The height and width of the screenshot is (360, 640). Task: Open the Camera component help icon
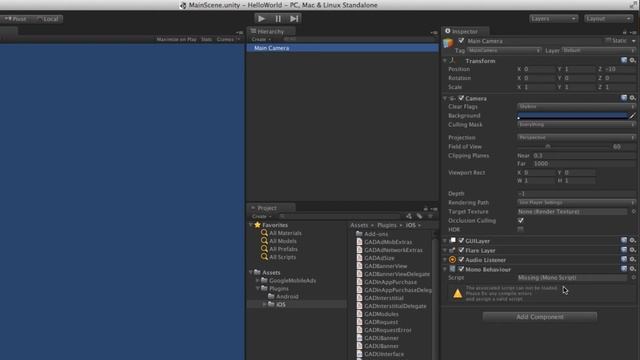pyautogui.click(x=624, y=98)
